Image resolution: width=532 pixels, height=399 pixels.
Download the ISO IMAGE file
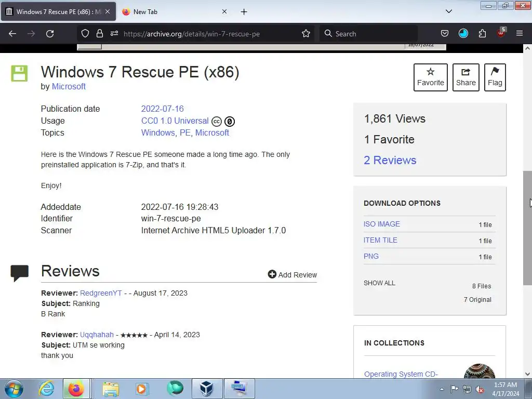(x=382, y=224)
